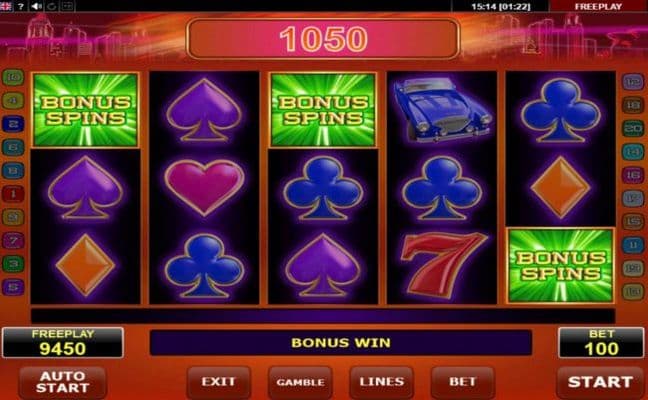
Task: Select payline indicator 2 on left side
Action: [x=13, y=124]
